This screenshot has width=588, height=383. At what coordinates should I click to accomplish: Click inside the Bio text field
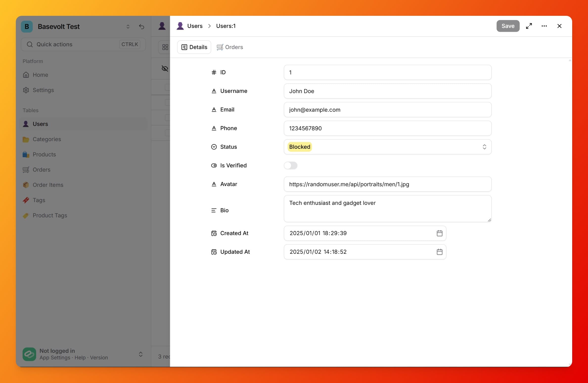click(387, 208)
